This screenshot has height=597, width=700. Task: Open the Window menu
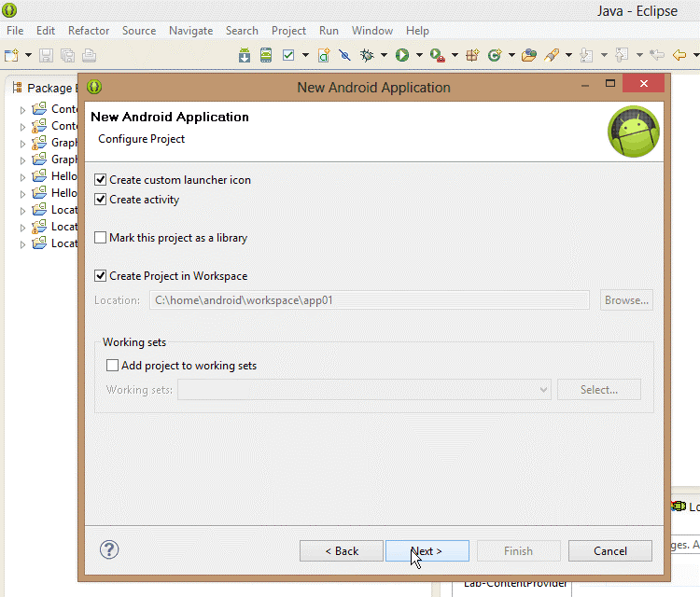[372, 31]
